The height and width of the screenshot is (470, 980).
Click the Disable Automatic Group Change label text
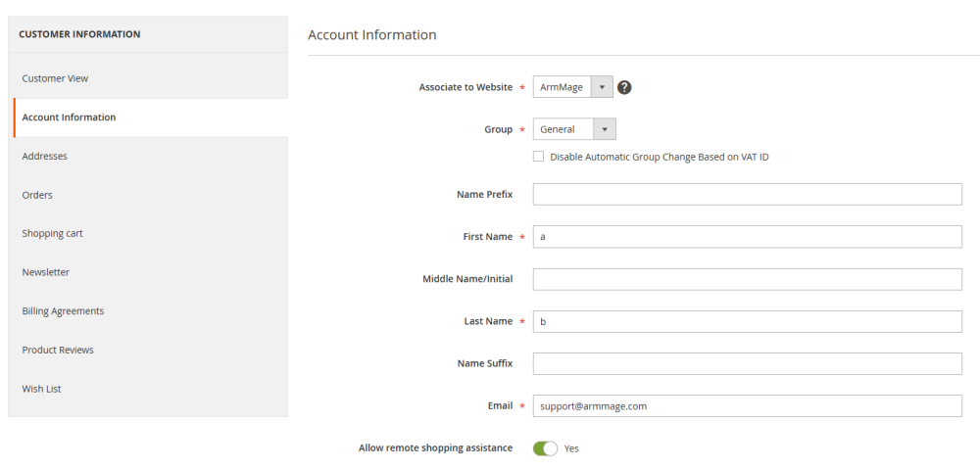click(x=660, y=158)
